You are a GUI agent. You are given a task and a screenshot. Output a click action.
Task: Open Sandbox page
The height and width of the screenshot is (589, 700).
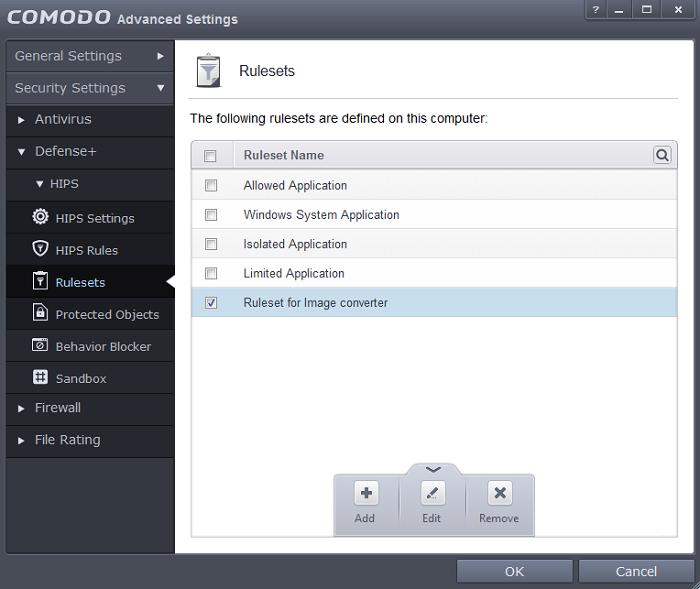pyautogui.click(x=90, y=378)
